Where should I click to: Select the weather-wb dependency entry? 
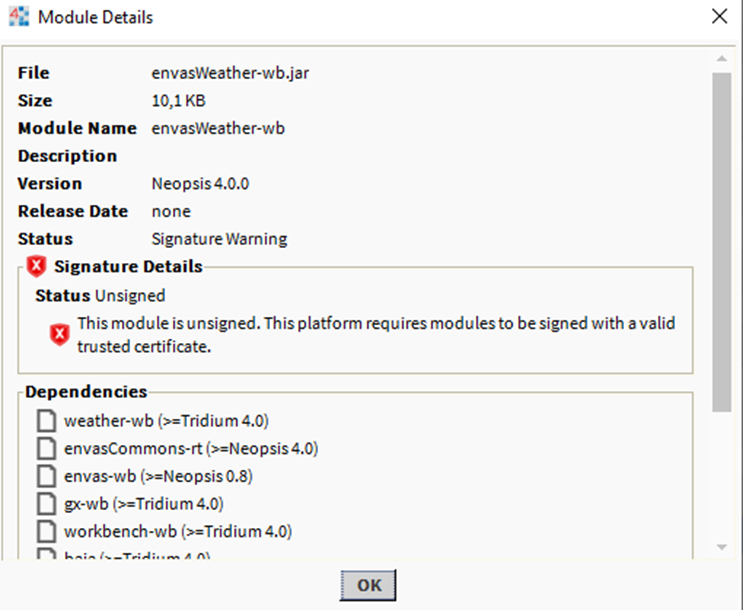[166, 421]
